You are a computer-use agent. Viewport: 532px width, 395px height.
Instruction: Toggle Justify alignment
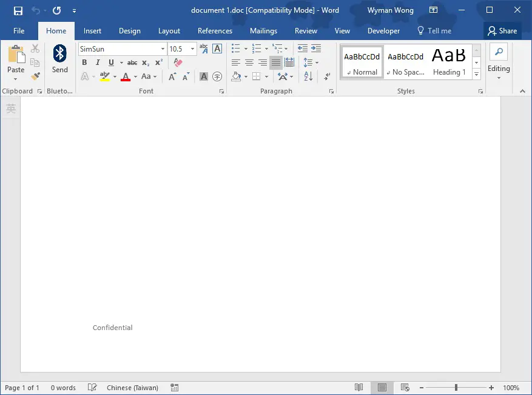click(x=276, y=62)
